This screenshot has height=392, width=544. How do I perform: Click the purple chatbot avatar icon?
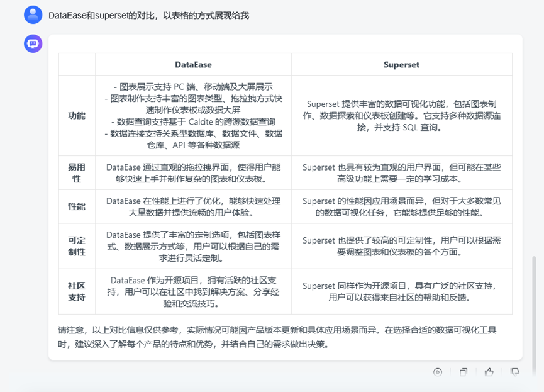click(33, 44)
